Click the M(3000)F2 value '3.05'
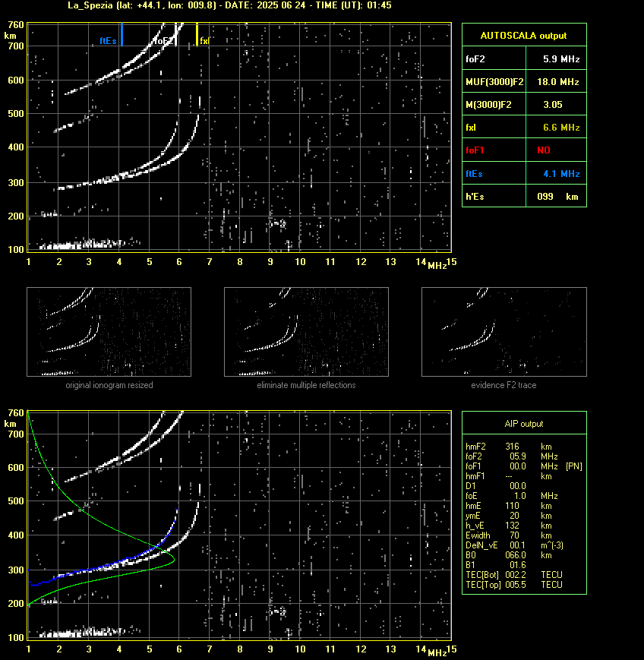 click(x=553, y=104)
